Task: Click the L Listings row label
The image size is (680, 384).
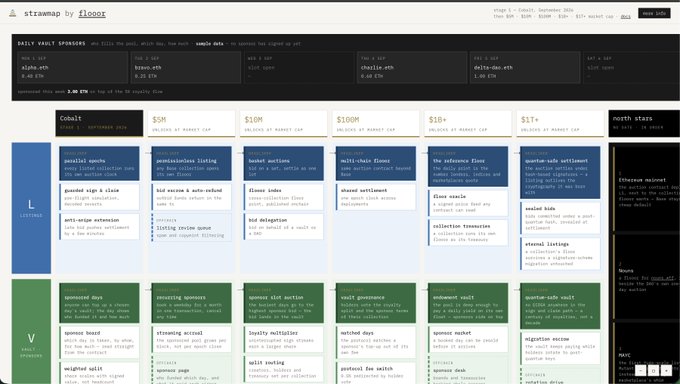Action: coord(31,208)
